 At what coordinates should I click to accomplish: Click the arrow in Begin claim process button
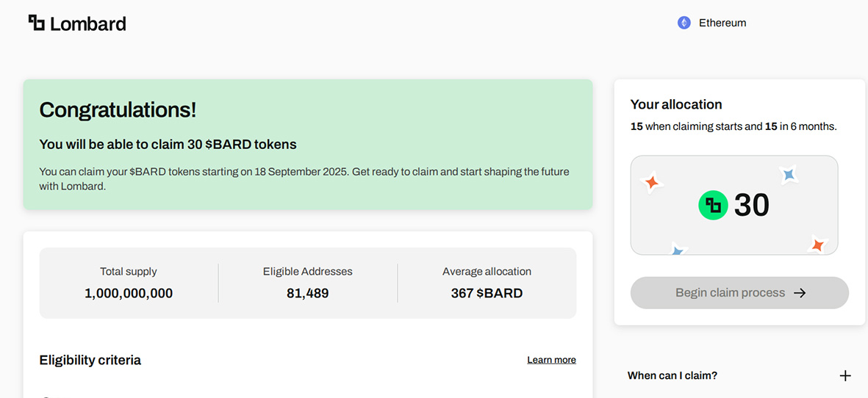[800, 293]
